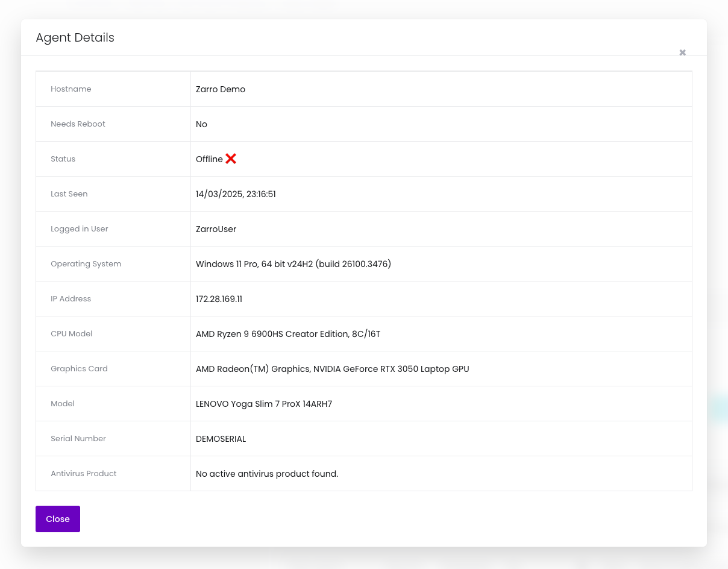Select the hostname value Zarro Demo

point(221,89)
